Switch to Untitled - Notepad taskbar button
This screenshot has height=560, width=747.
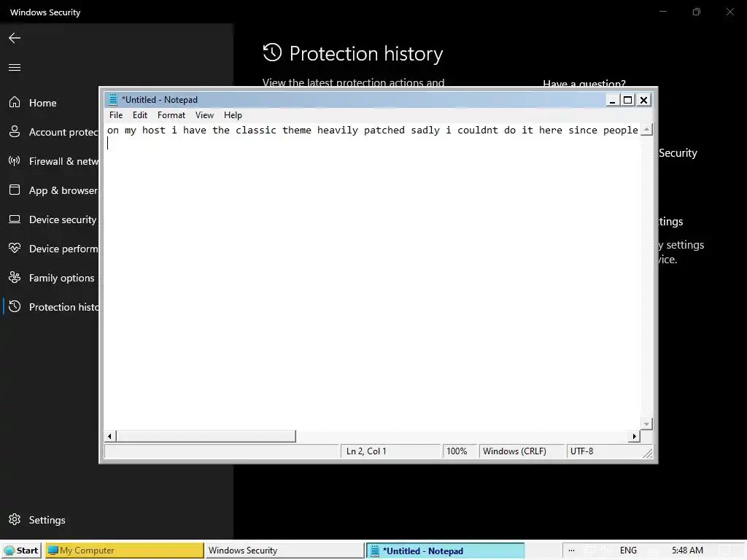point(446,551)
